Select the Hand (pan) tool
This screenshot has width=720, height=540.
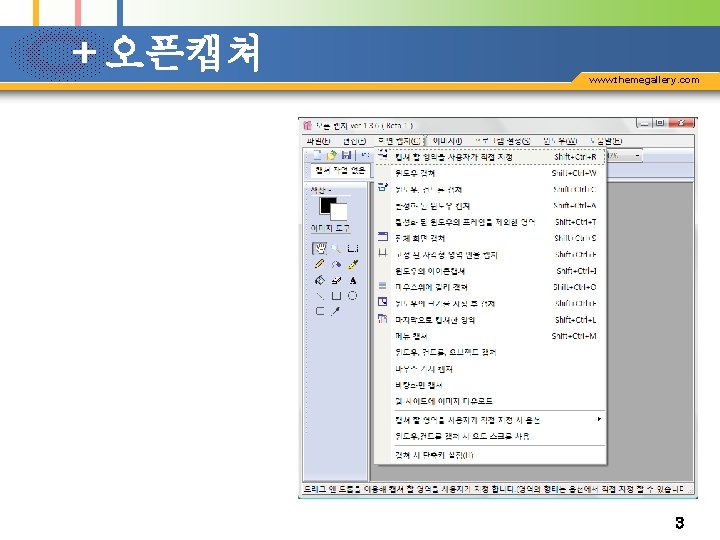click(320, 248)
